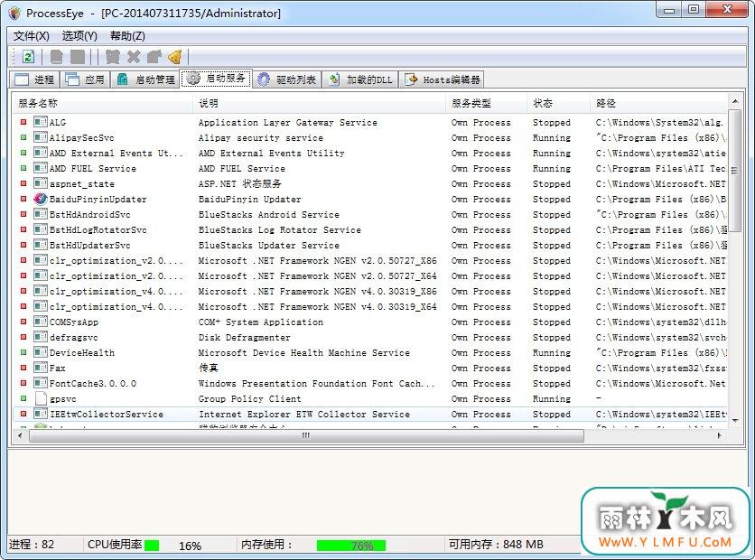755x560 pixels.
Task: Click the horizontal scrollbar right arrow
Action: click(720, 435)
